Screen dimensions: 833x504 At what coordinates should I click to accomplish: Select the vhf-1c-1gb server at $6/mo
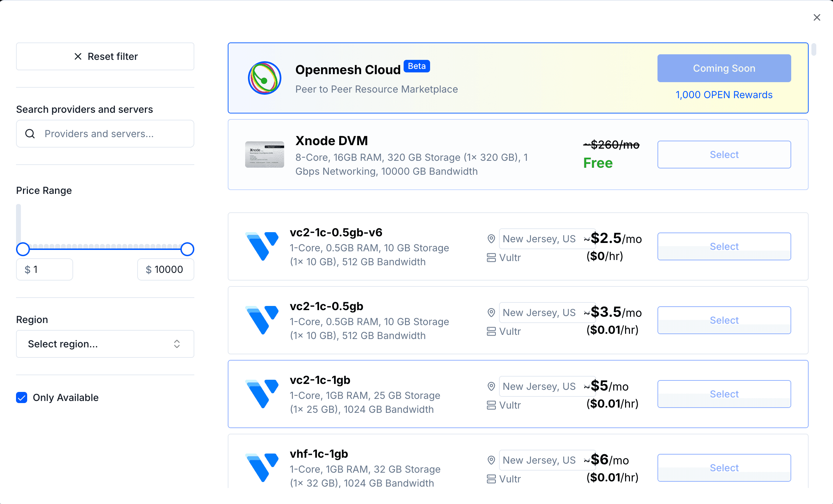point(724,468)
